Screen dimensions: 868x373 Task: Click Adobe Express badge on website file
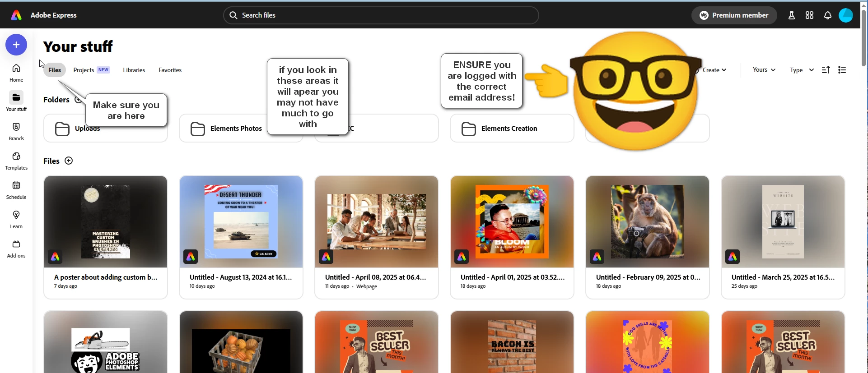tap(733, 257)
